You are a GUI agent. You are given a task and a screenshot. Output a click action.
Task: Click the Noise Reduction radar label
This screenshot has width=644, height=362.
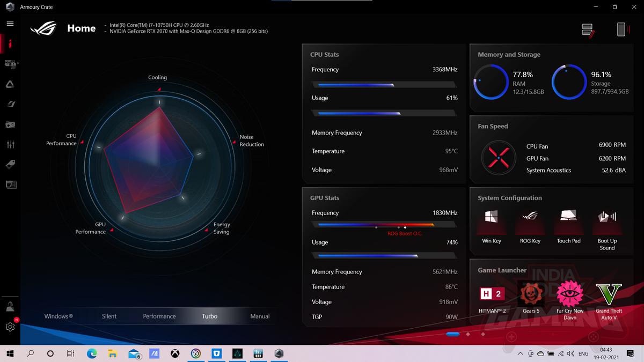(x=252, y=141)
